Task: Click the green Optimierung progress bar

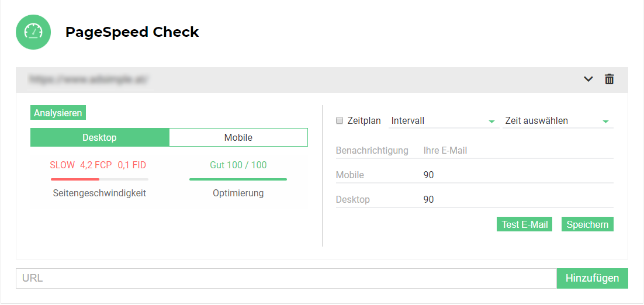Action: coord(238,179)
